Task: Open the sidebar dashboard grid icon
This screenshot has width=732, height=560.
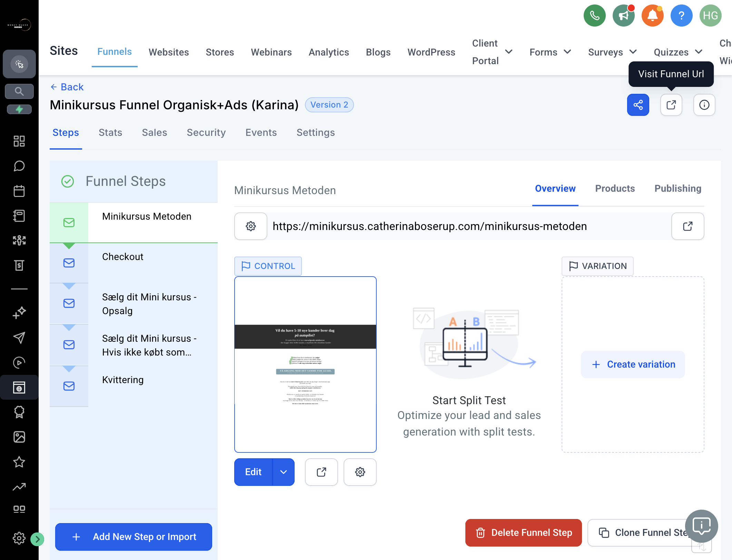Action: 19,141
